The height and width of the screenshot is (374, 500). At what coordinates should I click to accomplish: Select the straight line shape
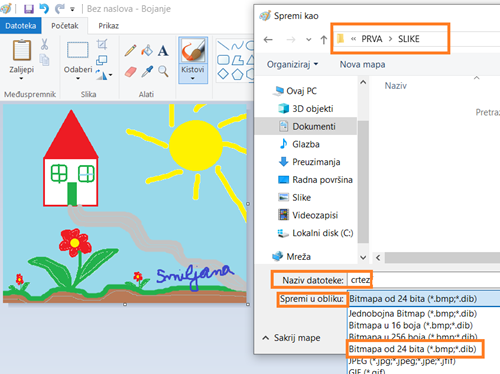coord(223,45)
